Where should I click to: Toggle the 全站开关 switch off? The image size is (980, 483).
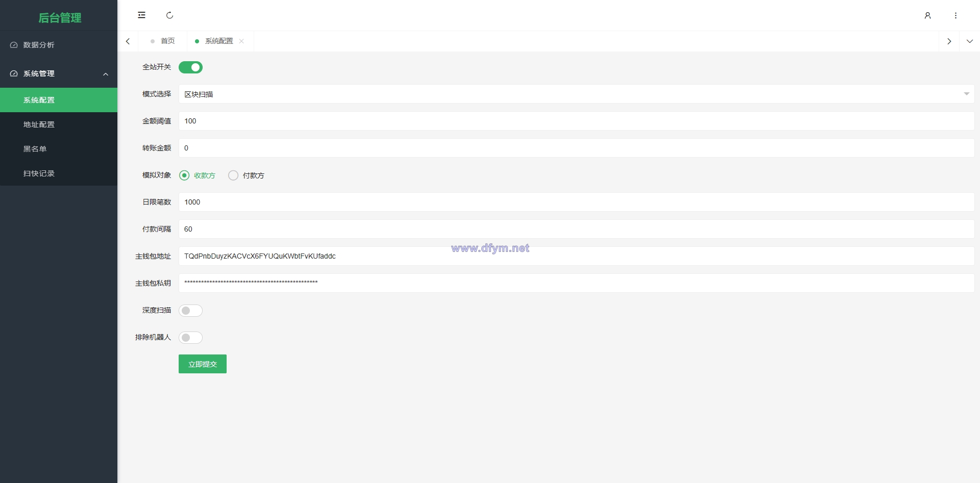point(190,67)
